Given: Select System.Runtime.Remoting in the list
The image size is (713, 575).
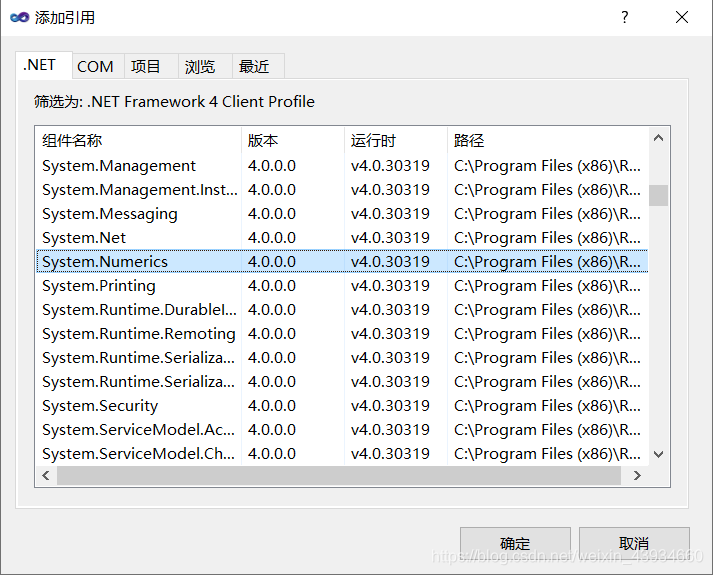Looking at the screenshot, I should [x=342, y=334].
